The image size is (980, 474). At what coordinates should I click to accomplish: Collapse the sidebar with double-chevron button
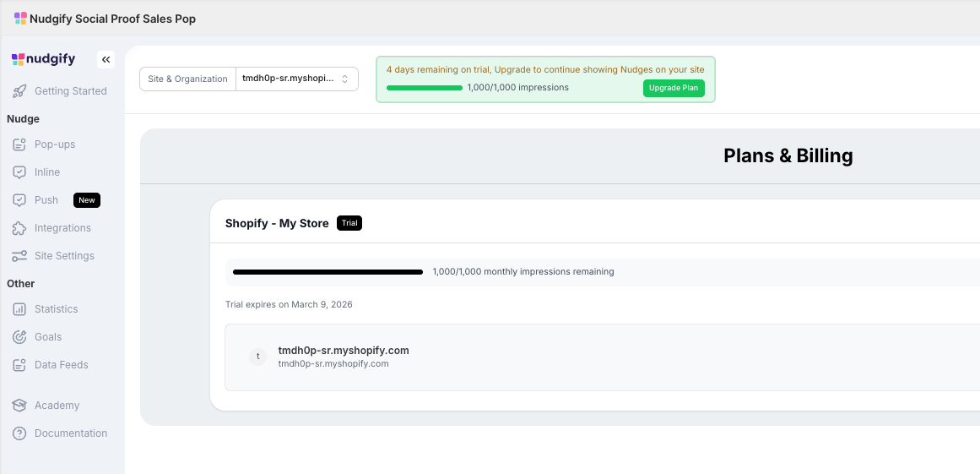(x=106, y=59)
